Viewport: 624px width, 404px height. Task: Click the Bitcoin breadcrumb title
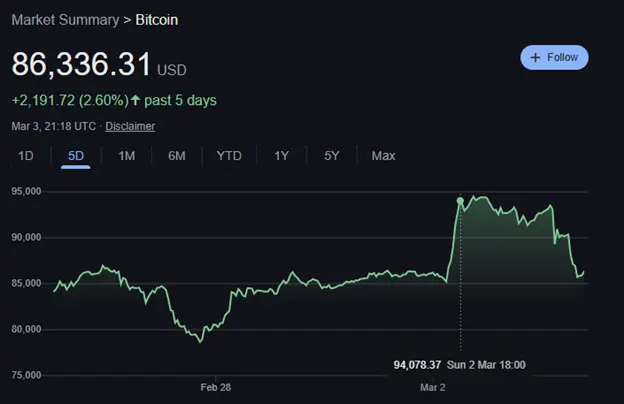[x=157, y=20]
